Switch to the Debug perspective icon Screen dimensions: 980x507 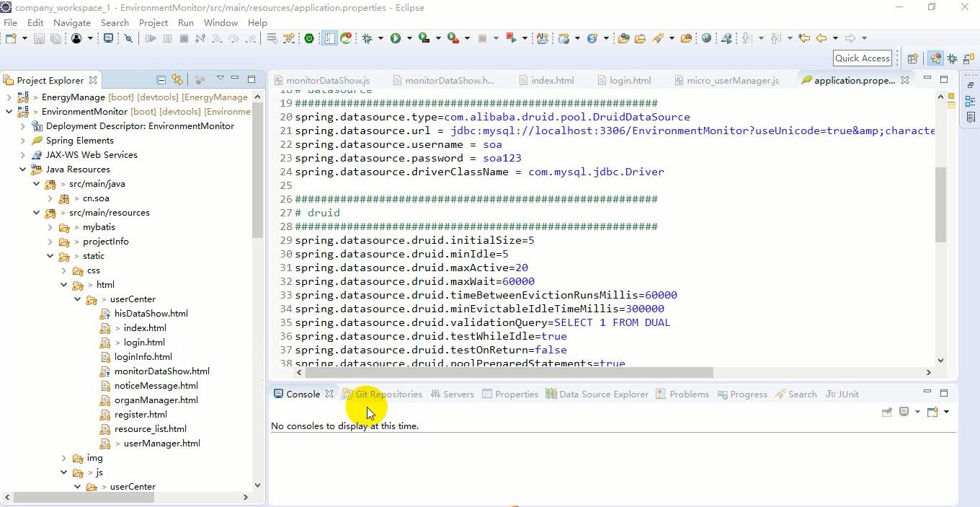point(952,58)
